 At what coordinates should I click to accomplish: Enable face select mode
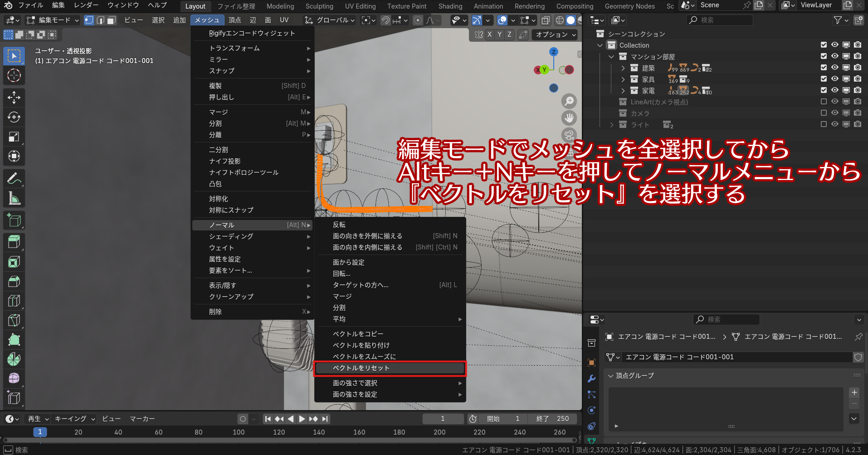tap(111, 20)
